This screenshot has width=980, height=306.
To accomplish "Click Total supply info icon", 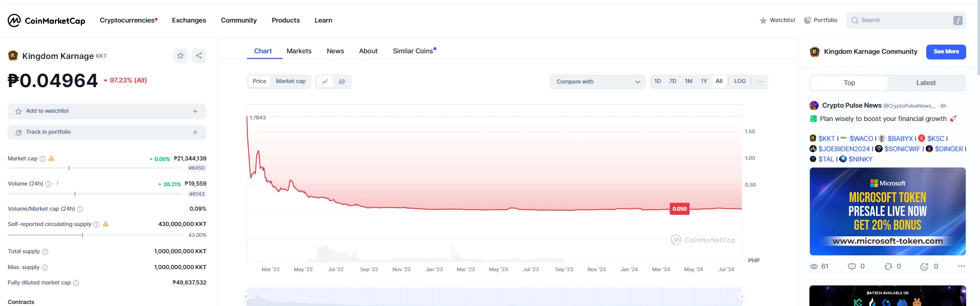I will tap(45, 252).
